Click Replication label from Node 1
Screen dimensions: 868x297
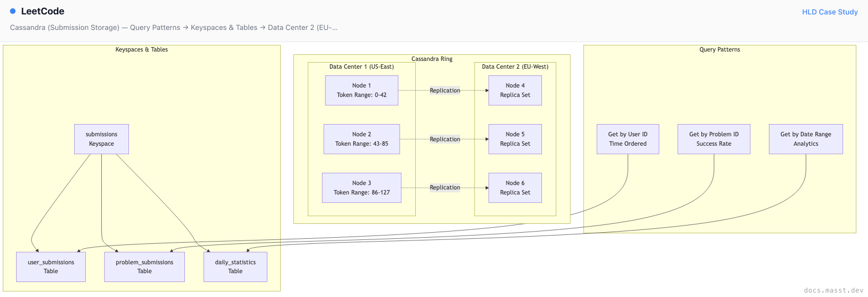coord(445,90)
